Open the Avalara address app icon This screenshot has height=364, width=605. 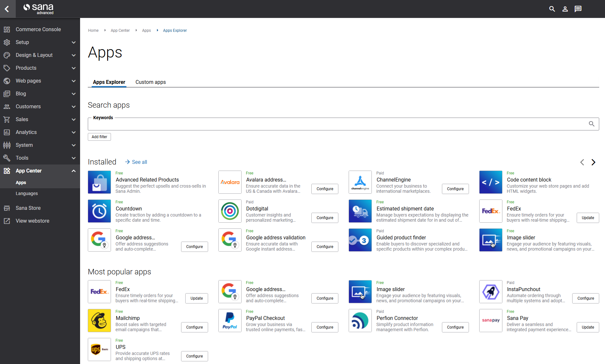[230, 182]
